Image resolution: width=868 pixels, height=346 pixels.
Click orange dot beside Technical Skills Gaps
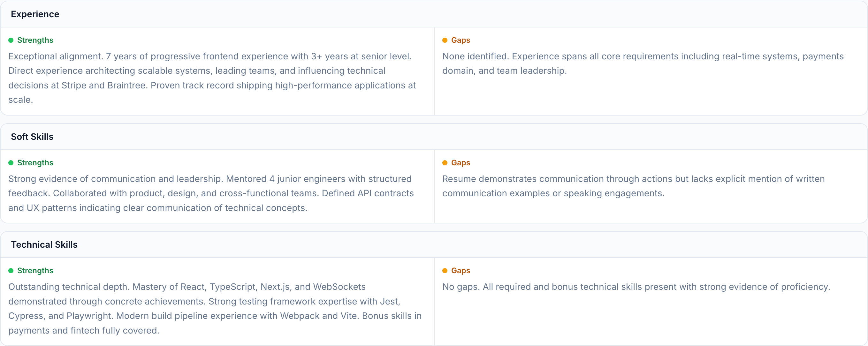[445, 271]
